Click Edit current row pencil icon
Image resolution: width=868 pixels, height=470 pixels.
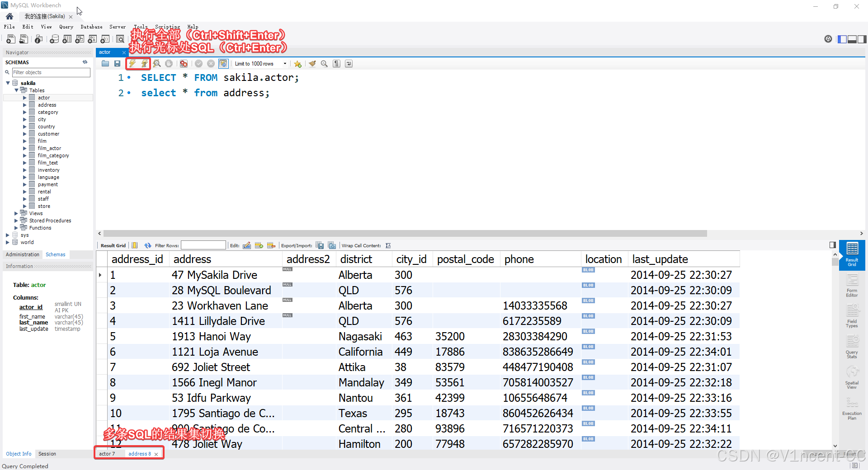[x=247, y=245]
